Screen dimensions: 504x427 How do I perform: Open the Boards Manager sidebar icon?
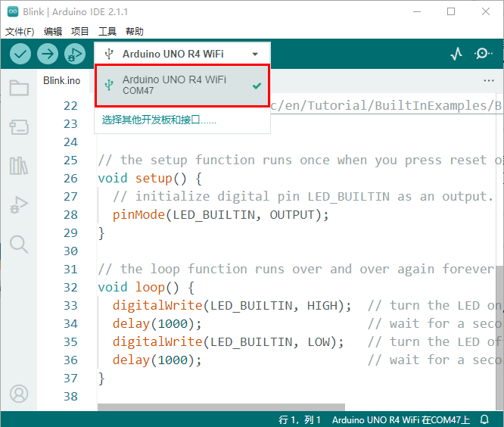point(19,127)
